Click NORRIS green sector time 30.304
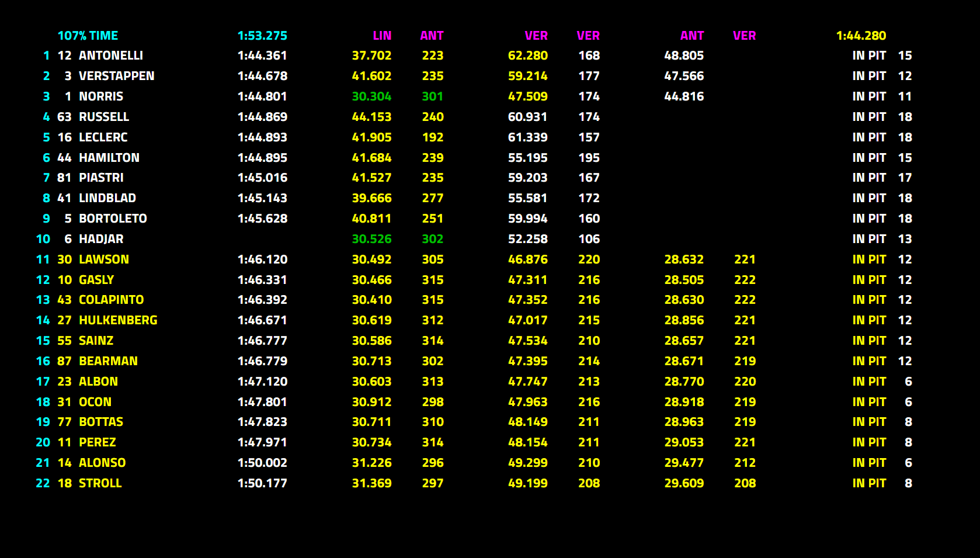 (x=371, y=96)
